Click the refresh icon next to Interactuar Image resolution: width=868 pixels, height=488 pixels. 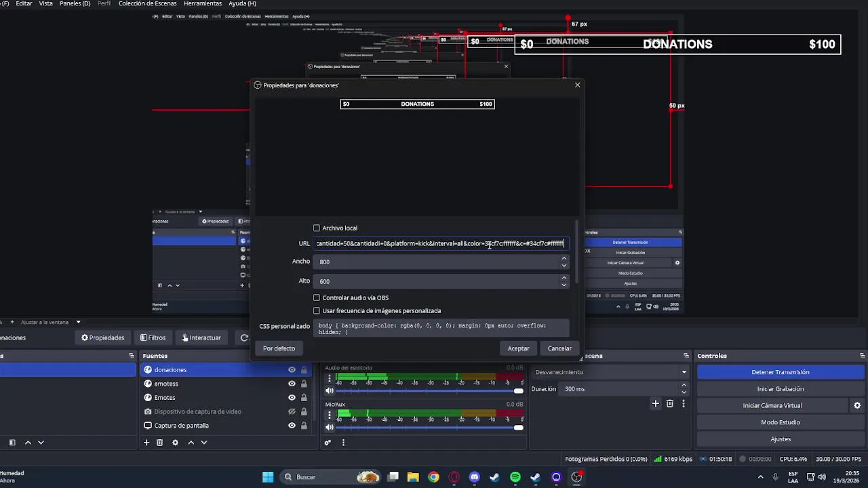coord(244,338)
